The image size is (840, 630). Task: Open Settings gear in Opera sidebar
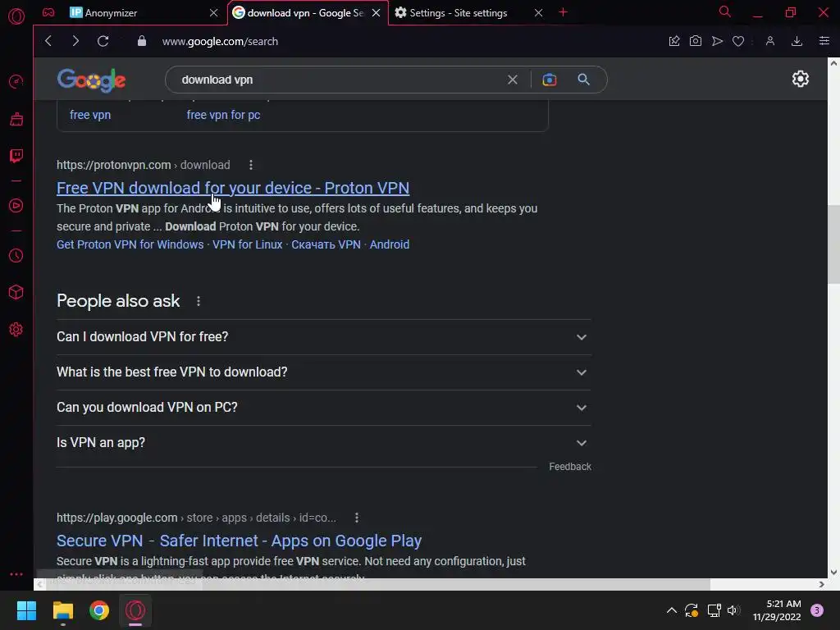(16, 330)
